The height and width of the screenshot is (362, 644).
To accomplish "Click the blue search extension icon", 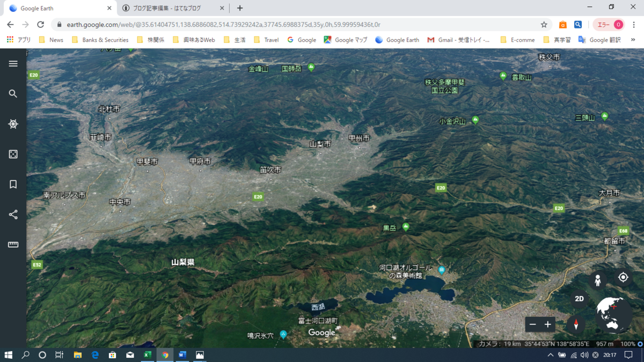I will tap(578, 25).
